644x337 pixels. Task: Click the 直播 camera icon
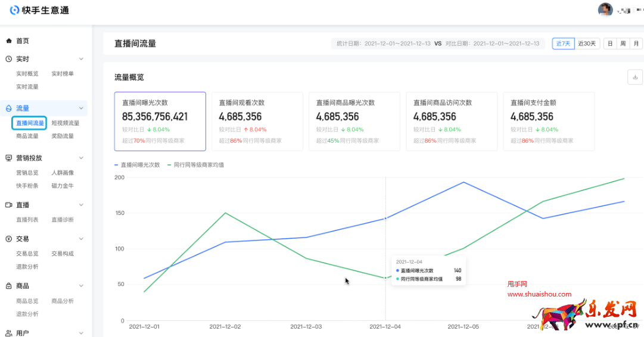[9, 205]
